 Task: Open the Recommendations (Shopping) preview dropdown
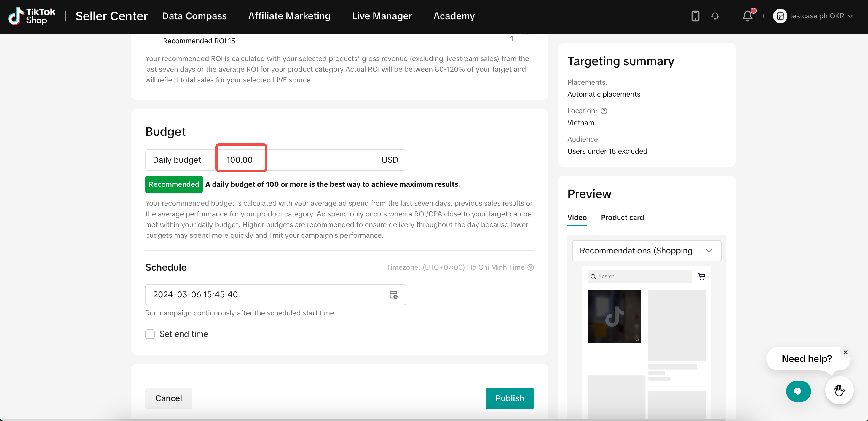coord(646,251)
